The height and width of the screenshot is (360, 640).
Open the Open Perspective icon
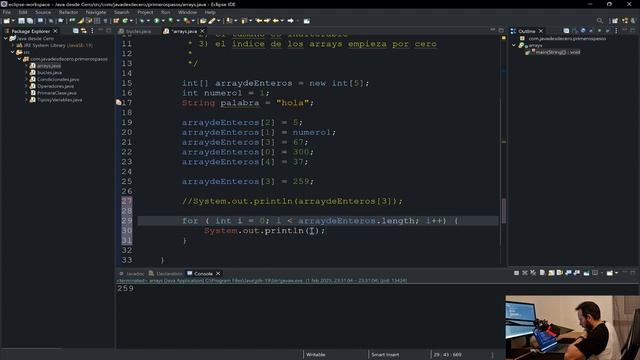[615, 20]
